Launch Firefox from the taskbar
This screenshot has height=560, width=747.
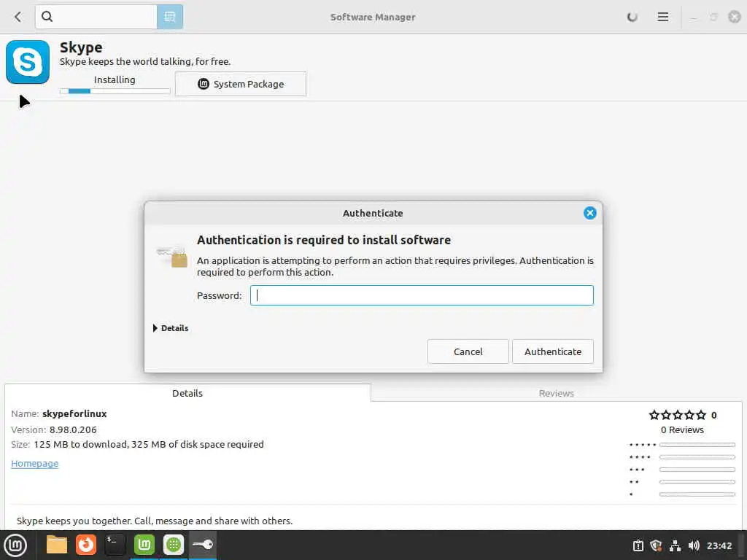click(x=86, y=545)
